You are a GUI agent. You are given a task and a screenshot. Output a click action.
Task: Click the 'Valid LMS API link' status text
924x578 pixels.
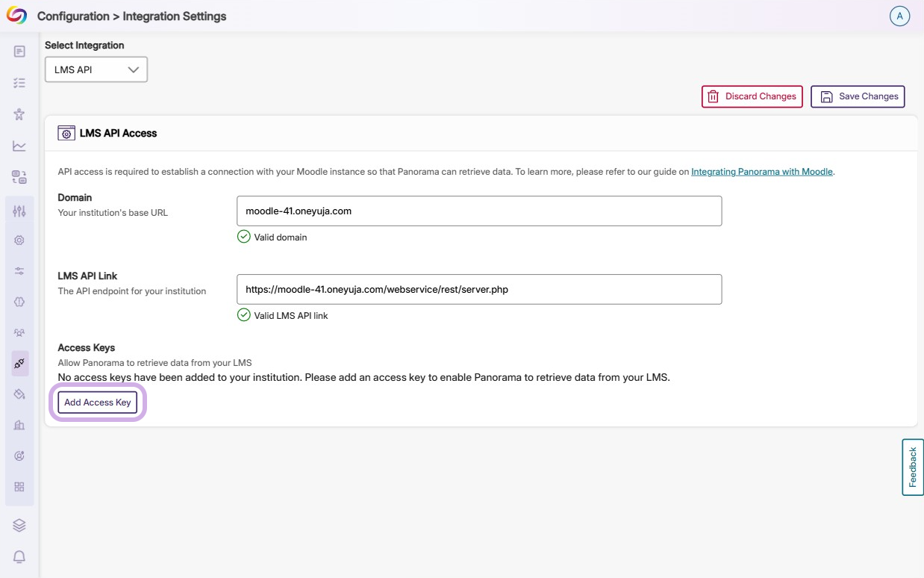click(x=291, y=316)
